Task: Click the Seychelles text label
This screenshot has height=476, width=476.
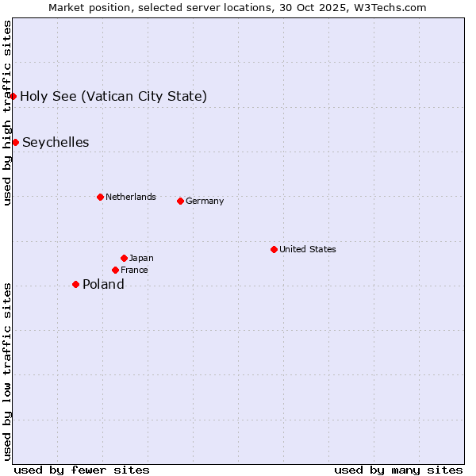Action: coord(56,143)
